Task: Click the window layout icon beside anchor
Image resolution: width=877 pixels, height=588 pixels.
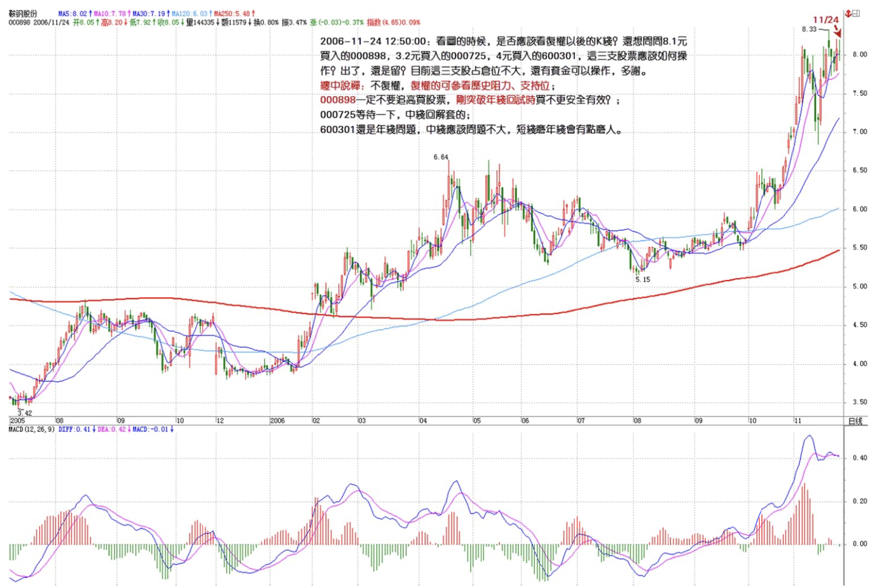Action: 857,13
